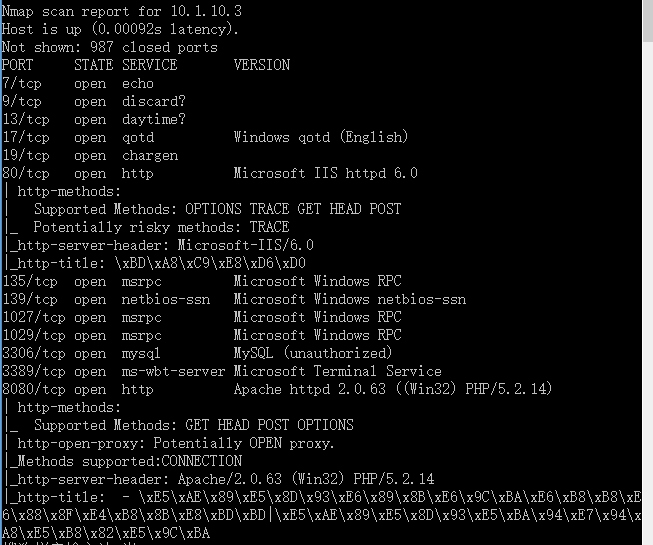Viewport: 653px width, 545px height.
Task: Click 'Potentially risky methods: TRACE' line
Action: (x=161, y=227)
